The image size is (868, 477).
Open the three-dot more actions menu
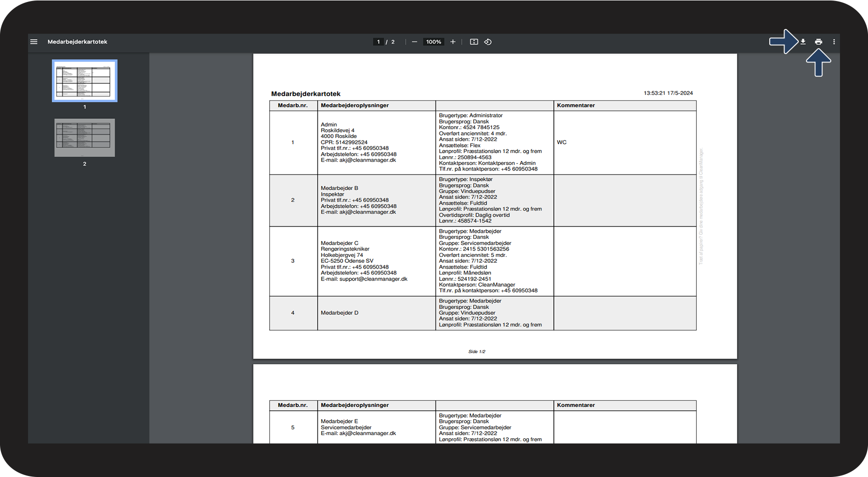[834, 42]
